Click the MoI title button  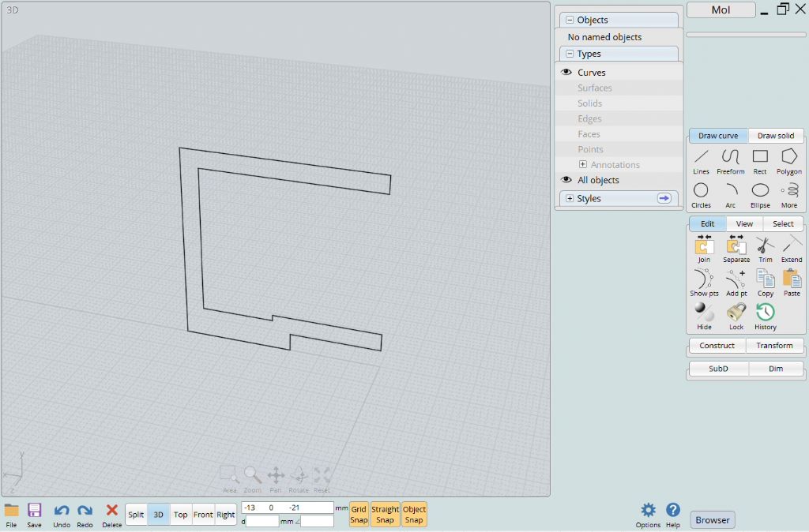click(721, 9)
